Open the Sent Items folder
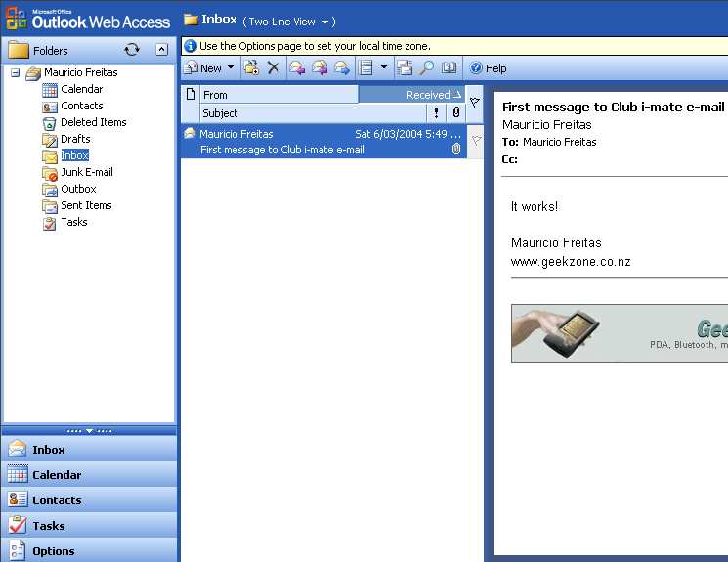 [x=86, y=205]
